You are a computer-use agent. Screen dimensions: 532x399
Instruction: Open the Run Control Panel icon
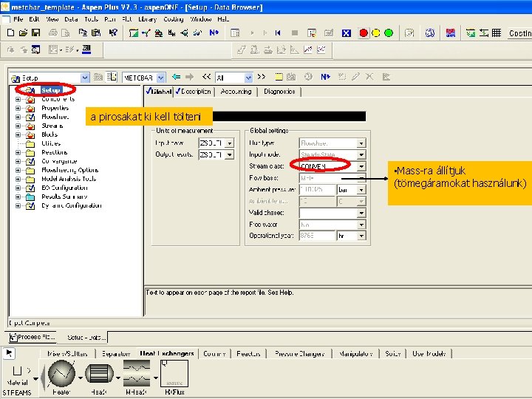(x=235, y=33)
